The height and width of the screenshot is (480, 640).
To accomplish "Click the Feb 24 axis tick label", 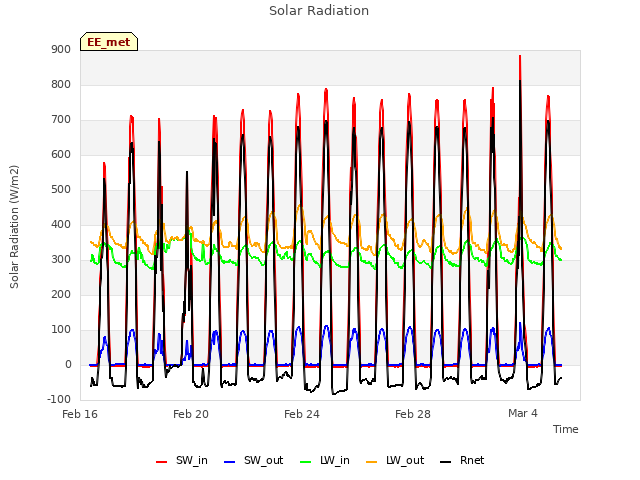I will (x=302, y=414).
